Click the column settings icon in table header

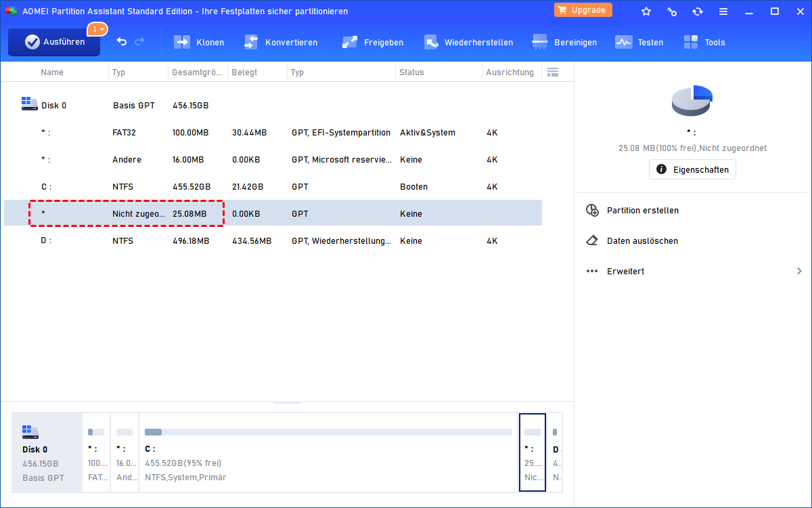pyautogui.click(x=553, y=72)
